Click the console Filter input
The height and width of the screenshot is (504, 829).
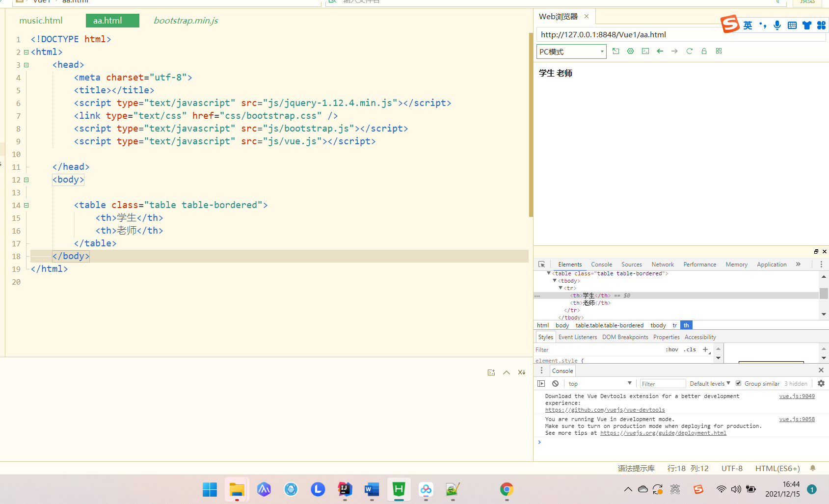[663, 384]
